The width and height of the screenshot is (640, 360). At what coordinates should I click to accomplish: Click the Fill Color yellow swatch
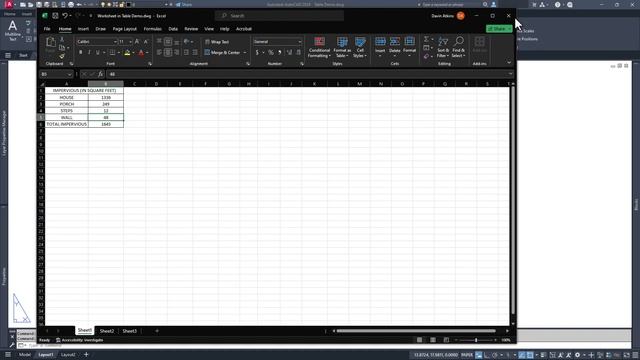pos(127,53)
